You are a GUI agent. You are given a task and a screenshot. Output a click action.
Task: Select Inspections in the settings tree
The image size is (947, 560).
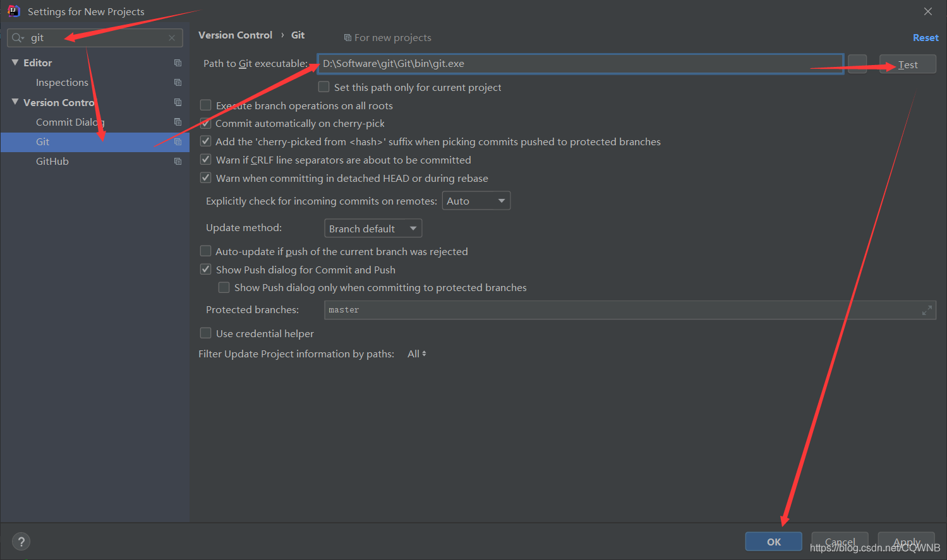click(62, 83)
